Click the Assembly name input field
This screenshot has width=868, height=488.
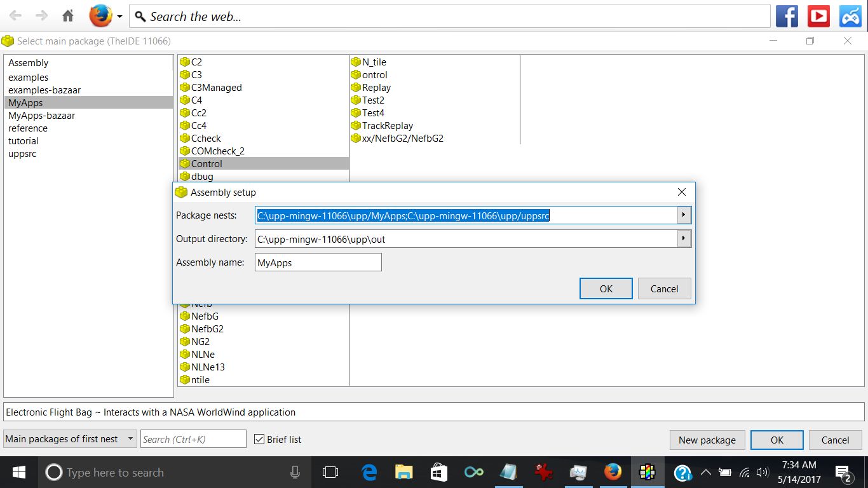coord(318,262)
